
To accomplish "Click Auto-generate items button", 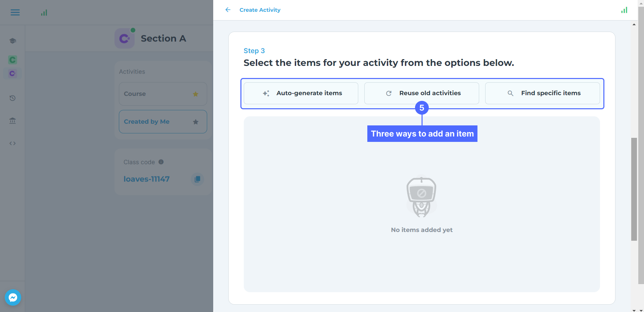I will (301, 93).
